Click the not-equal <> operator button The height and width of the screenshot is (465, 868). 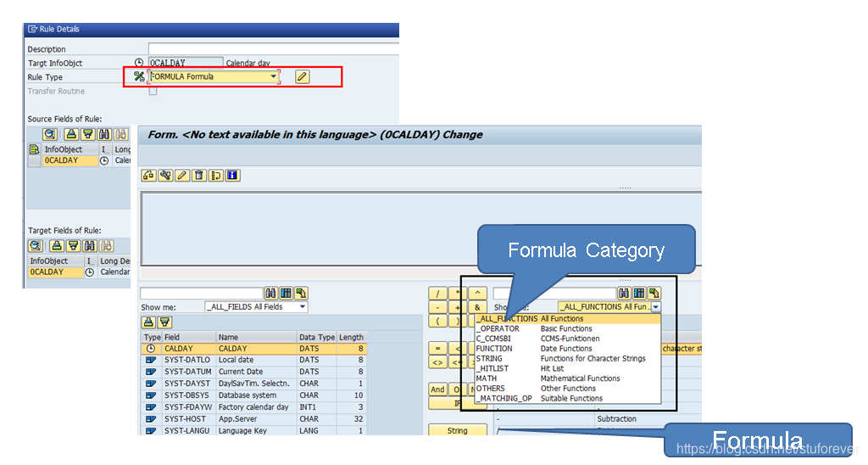click(438, 362)
